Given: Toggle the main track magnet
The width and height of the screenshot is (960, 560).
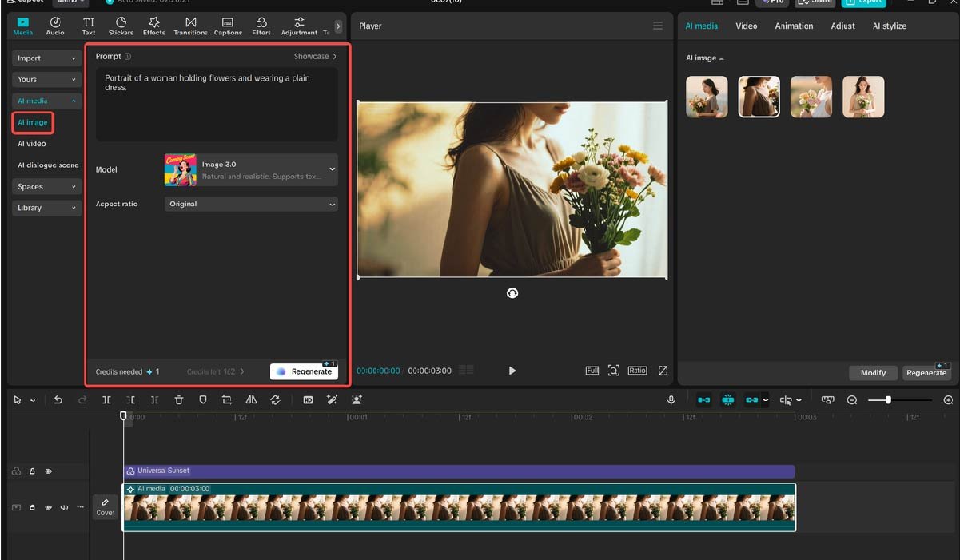Looking at the screenshot, I should [x=704, y=400].
